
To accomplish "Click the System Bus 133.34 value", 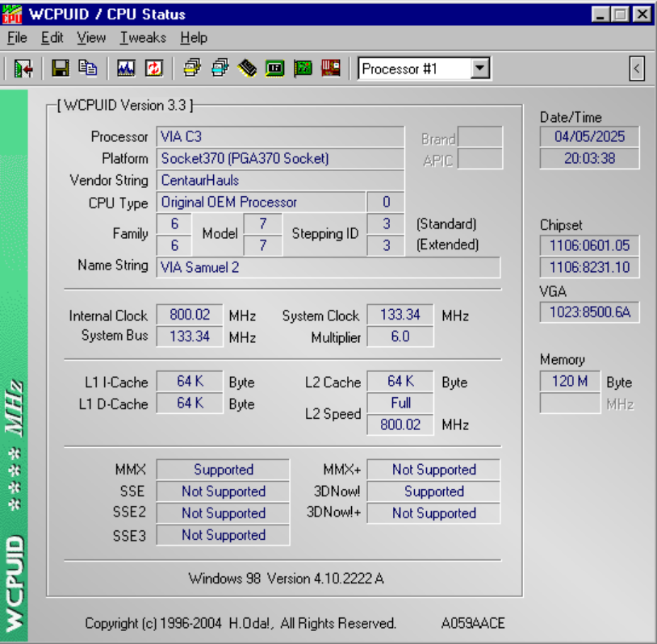I will (x=190, y=337).
